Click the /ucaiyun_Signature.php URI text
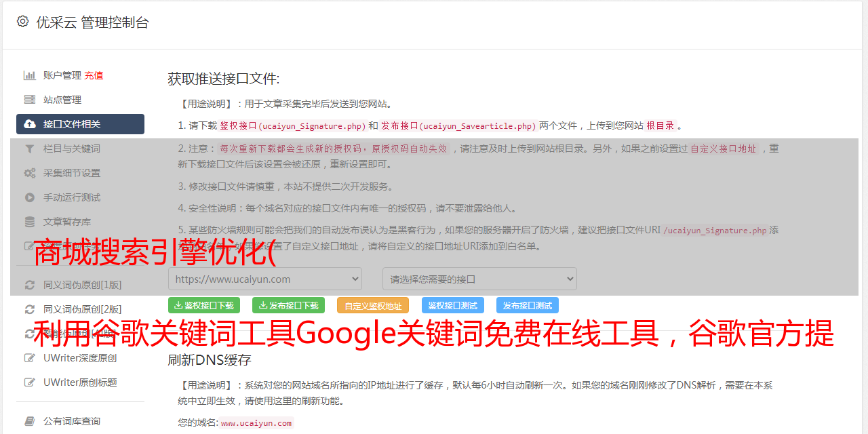The image size is (868, 434). [x=715, y=231]
